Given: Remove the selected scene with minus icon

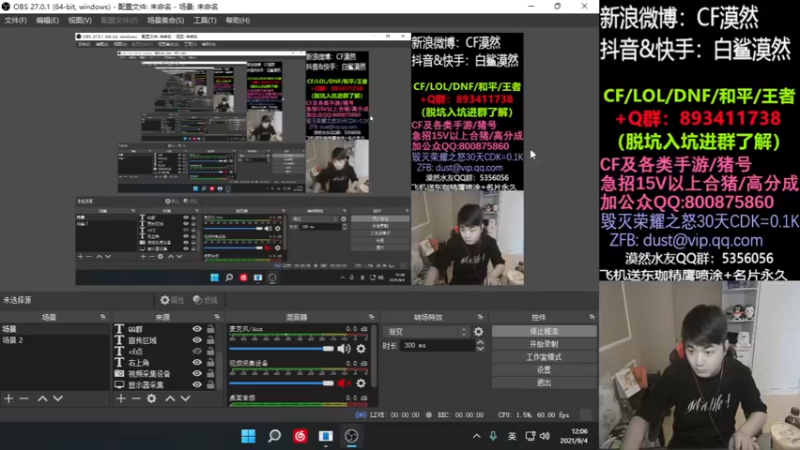Looking at the screenshot, I should tap(24, 398).
